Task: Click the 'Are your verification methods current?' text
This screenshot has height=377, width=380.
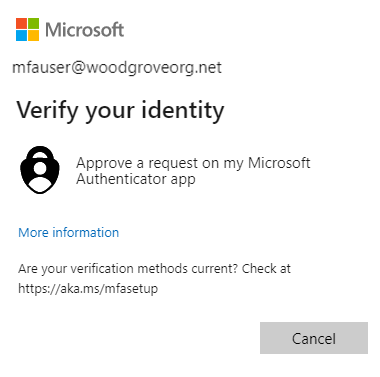Action: (128, 269)
